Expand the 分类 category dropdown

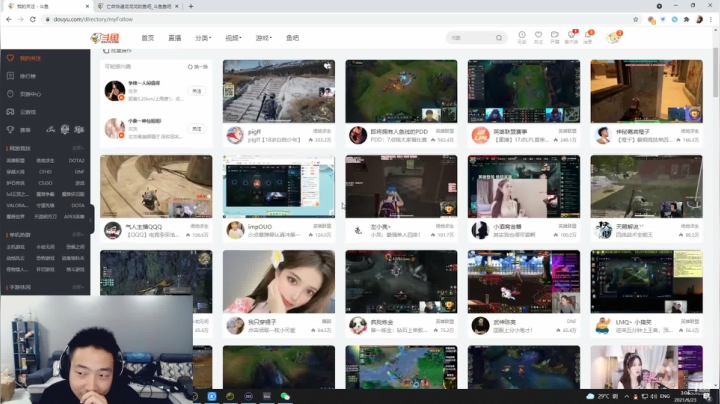(x=203, y=38)
